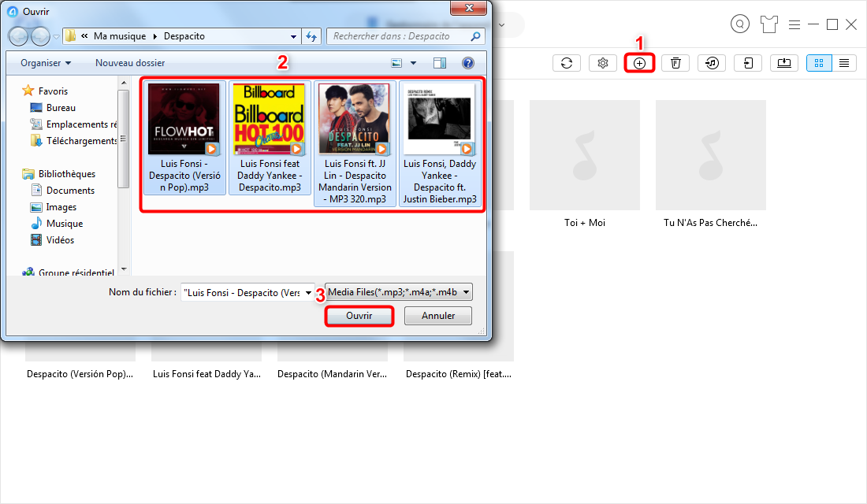Expand the view options dropdown arrow

pyautogui.click(x=413, y=63)
